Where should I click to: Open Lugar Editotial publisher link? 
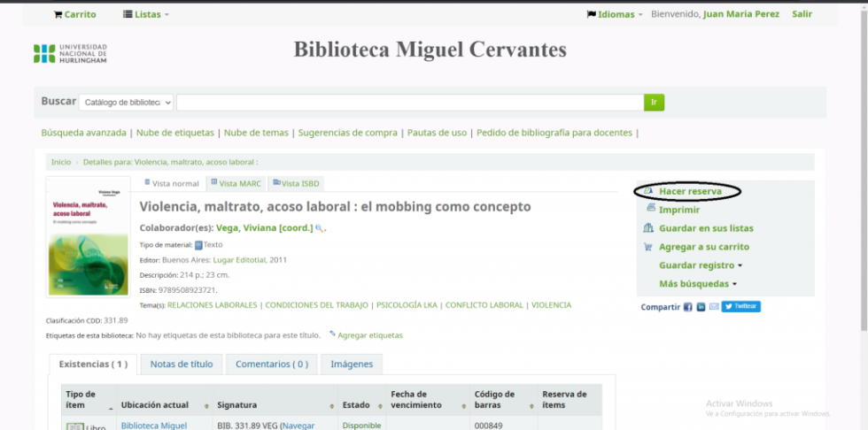coord(239,260)
